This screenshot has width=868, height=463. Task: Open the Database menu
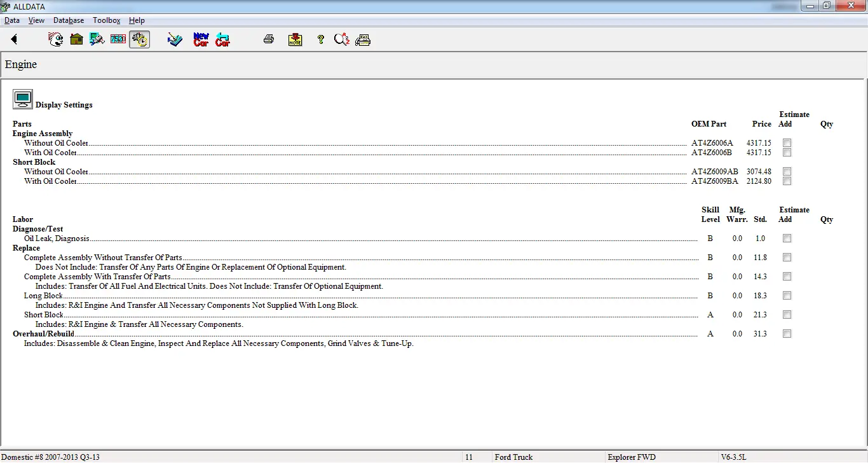coord(69,20)
